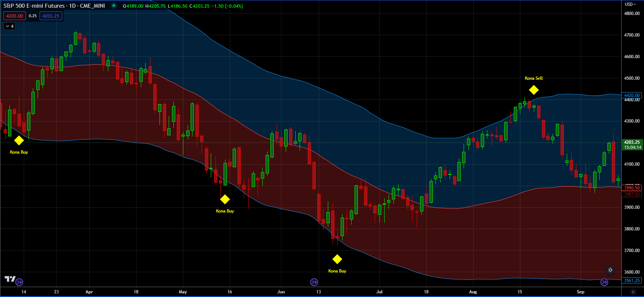Viewport: 644px width, 297px height.
Task: Click the contract rollover icon near Jun 13
Action: [x=314, y=282]
